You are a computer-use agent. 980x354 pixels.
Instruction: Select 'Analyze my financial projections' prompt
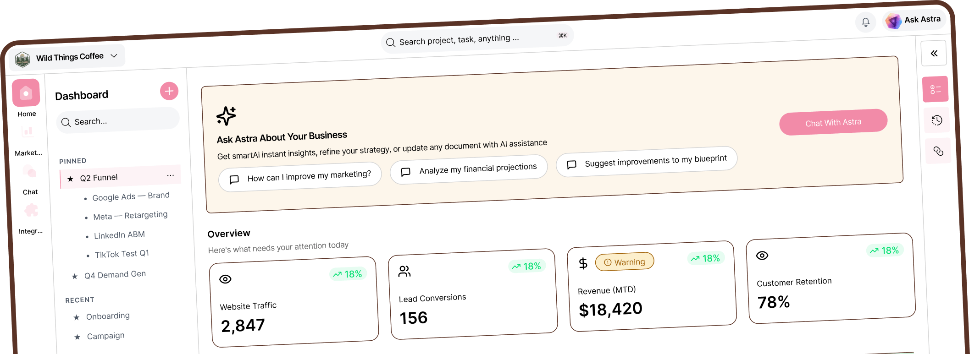pos(469,169)
